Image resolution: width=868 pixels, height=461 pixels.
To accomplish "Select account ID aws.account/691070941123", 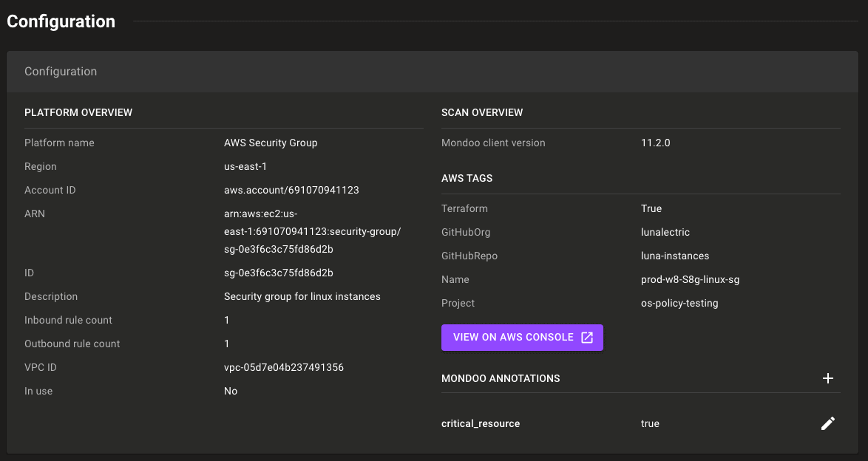I will pyautogui.click(x=291, y=190).
